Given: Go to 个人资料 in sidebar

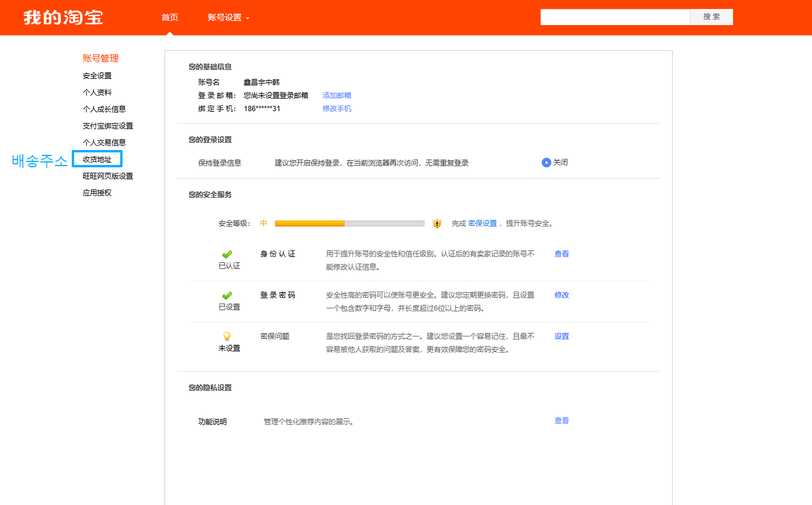Looking at the screenshot, I should tap(97, 93).
